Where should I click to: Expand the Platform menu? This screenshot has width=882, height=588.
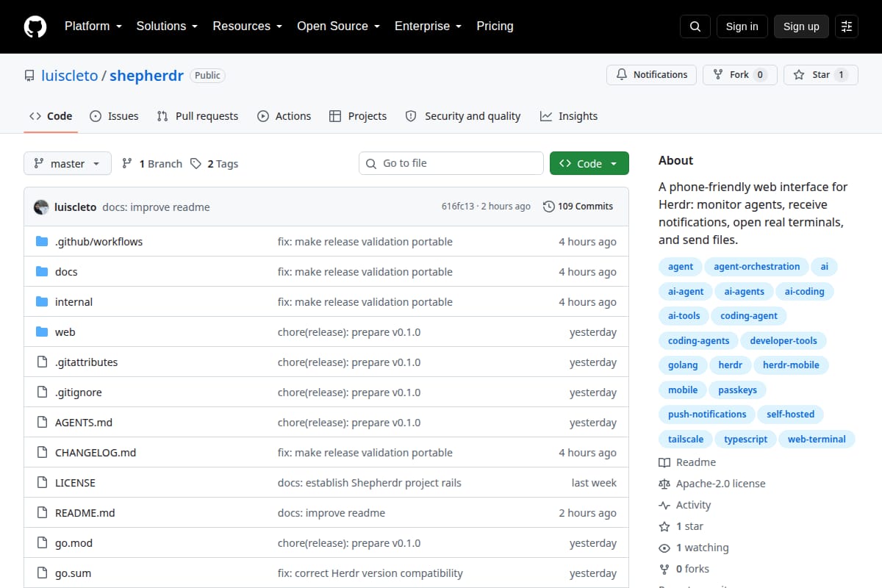pyautogui.click(x=93, y=26)
